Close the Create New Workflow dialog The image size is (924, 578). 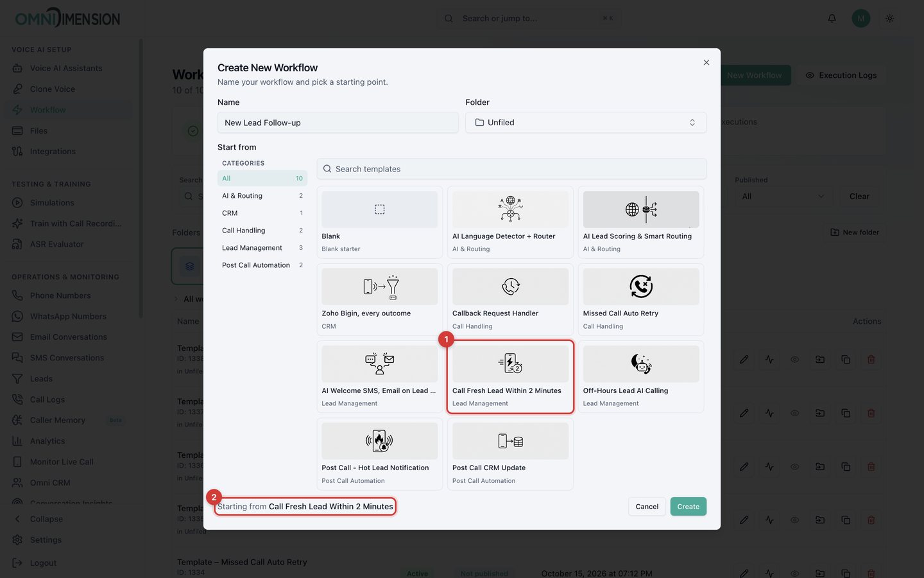(706, 62)
